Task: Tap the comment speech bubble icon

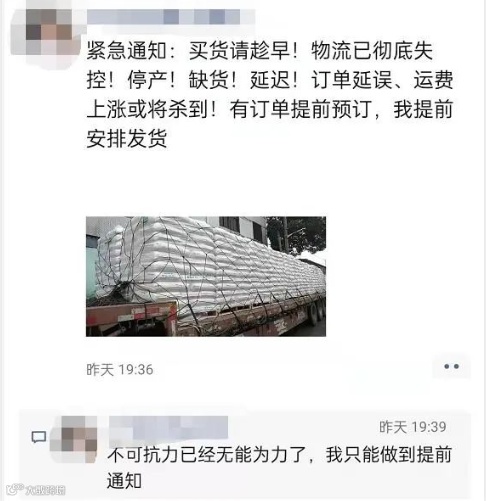Action: pos(39,437)
